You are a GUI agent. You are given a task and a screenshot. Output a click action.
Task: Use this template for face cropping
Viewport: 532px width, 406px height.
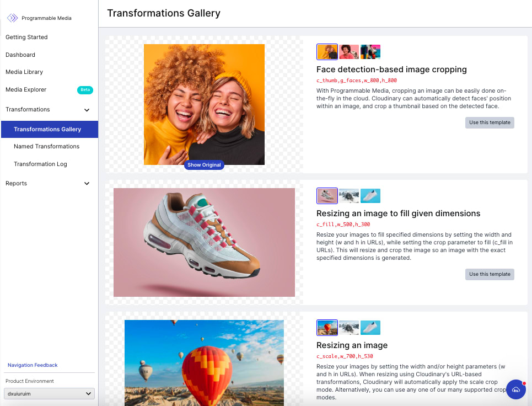tap(490, 122)
